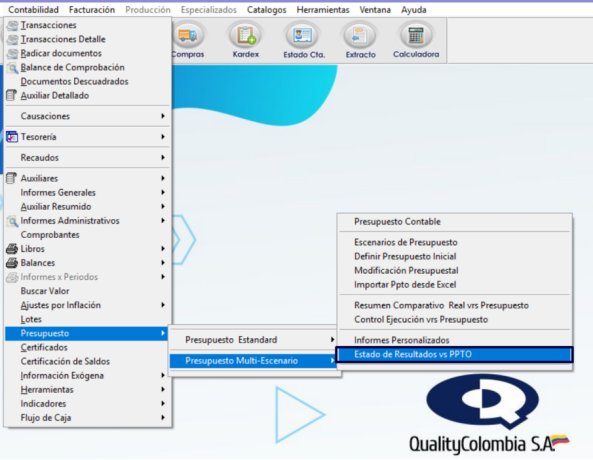Open the Facturación menu

92,10
